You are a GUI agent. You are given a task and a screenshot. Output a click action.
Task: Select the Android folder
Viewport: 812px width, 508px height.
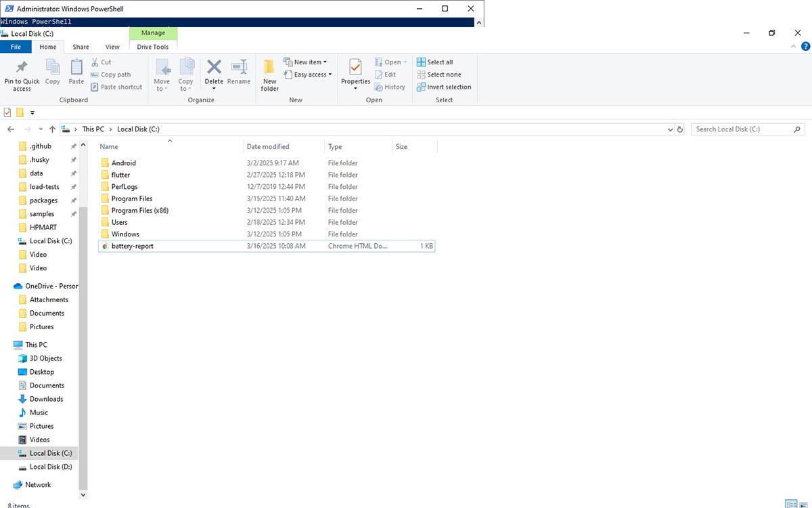(x=267, y=163)
